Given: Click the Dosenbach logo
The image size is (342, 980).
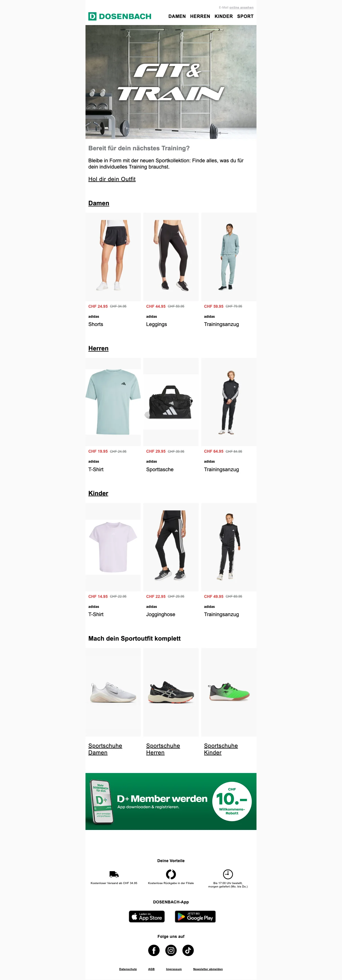Looking at the screenshot, I should point(120,16).
